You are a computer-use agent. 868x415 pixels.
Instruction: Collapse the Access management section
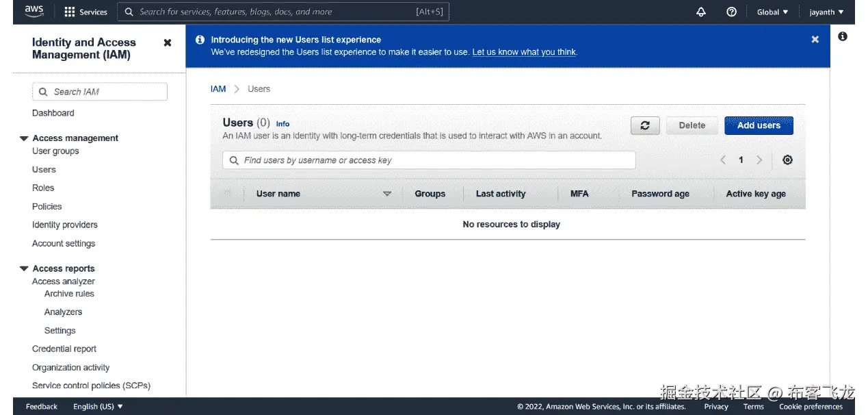click(24, 138)
